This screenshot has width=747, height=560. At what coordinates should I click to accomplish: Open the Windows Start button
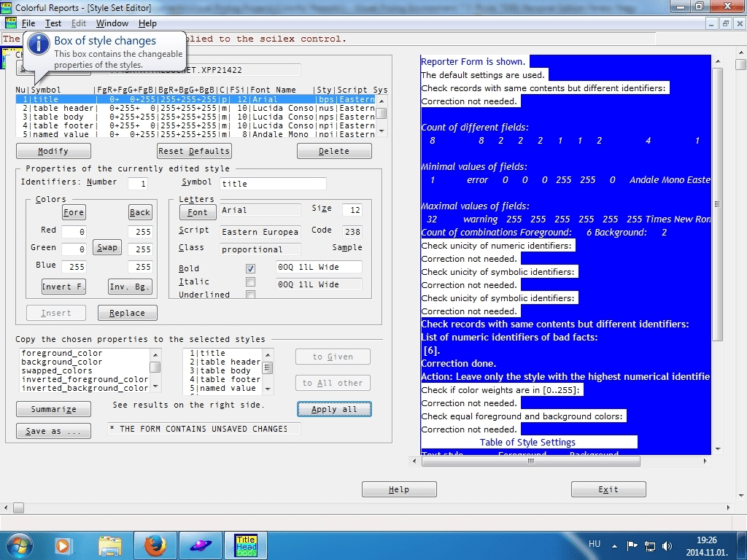click(19, 545)
